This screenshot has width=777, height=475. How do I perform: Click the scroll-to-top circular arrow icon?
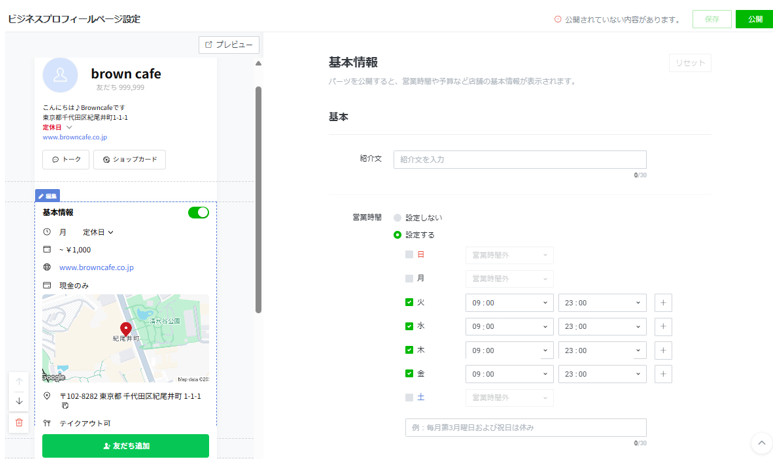[761, 443]
